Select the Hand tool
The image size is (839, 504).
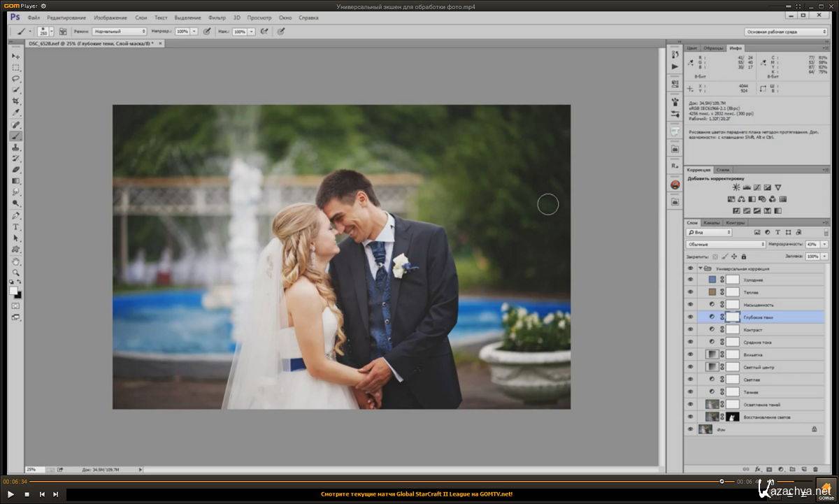[16, 261]
